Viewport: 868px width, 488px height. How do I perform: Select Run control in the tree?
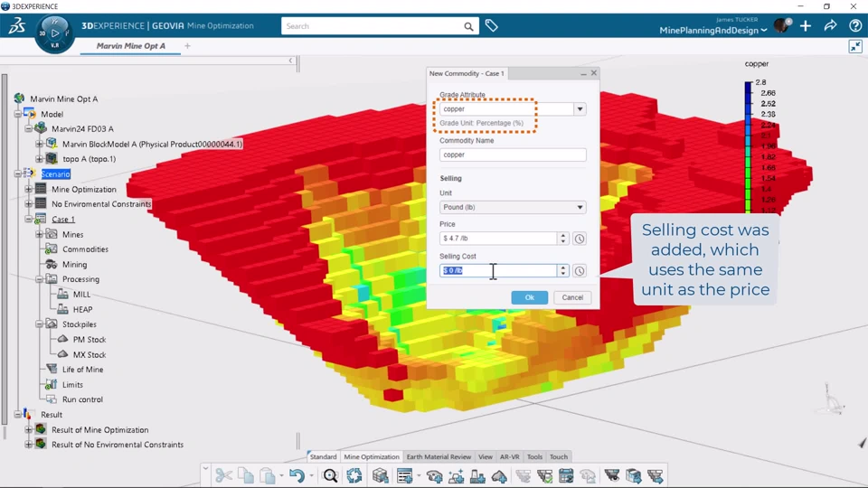82,399
